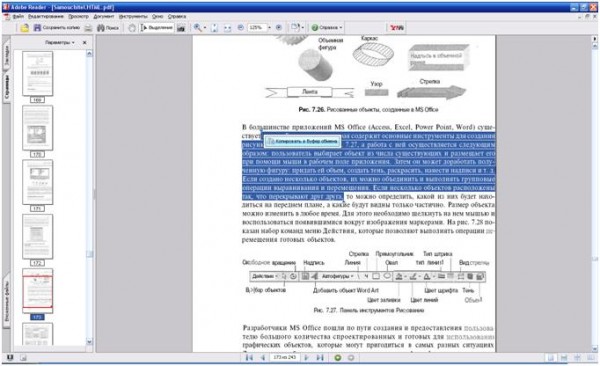Click the green previous view button

(x=338, y=358)
